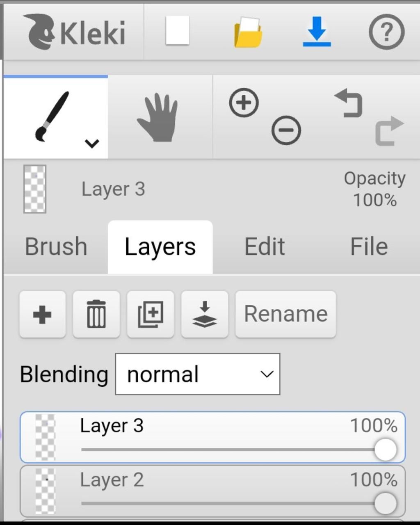Select the Hand pan tool
The height and width of the screenshot is (525, 420).
pos(159,118)
